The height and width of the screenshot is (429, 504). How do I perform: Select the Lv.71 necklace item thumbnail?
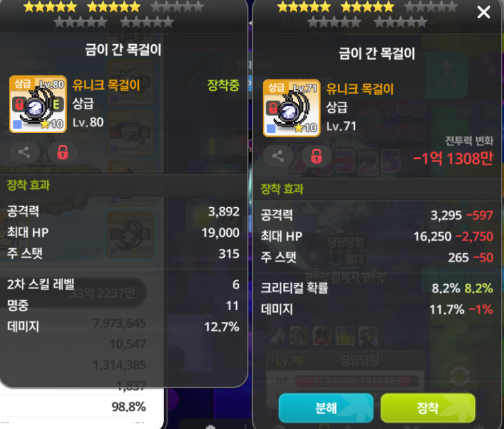click(292, 108)
